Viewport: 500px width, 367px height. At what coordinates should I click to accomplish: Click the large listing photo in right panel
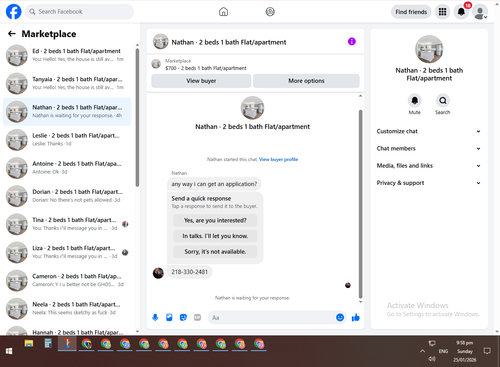coord(429,49)
